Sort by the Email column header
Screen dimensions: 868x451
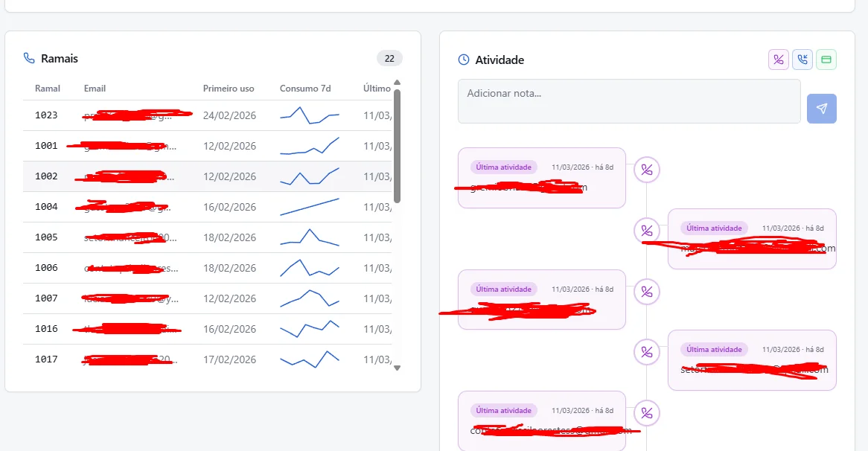[x=95, y=89]
